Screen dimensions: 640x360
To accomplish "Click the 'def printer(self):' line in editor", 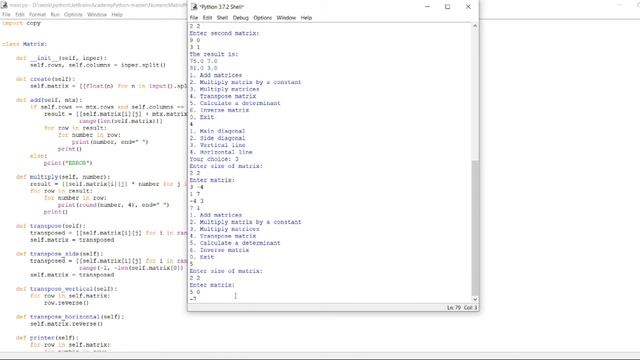I will (47, 338).
